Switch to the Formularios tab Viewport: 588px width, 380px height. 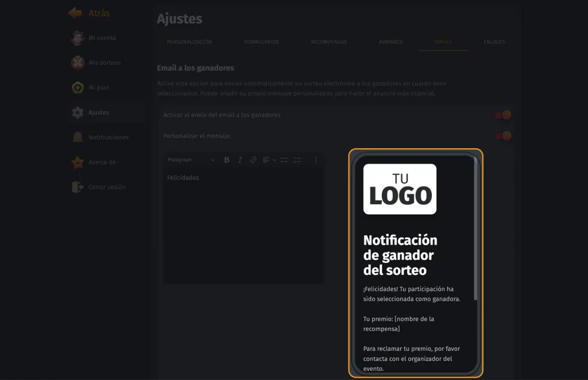coord(261,42)
